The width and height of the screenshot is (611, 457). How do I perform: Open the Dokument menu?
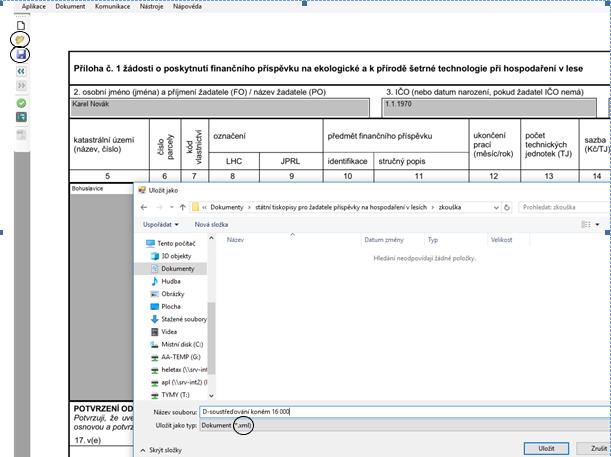tap(70, 7)
